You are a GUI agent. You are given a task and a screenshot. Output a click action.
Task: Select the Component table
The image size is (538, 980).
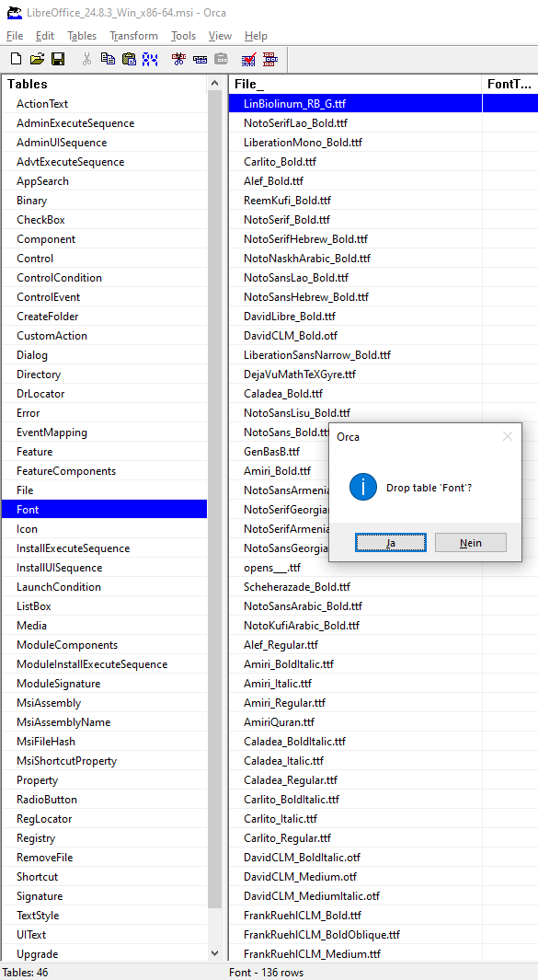click(104, 239)
